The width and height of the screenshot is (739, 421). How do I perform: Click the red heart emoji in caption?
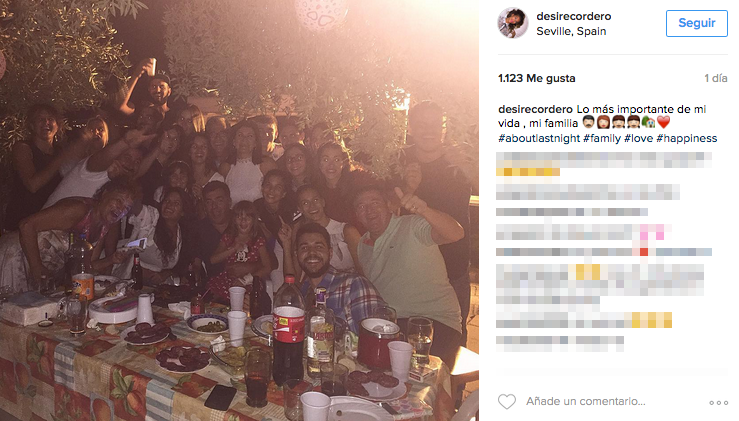tap(663, 123)
